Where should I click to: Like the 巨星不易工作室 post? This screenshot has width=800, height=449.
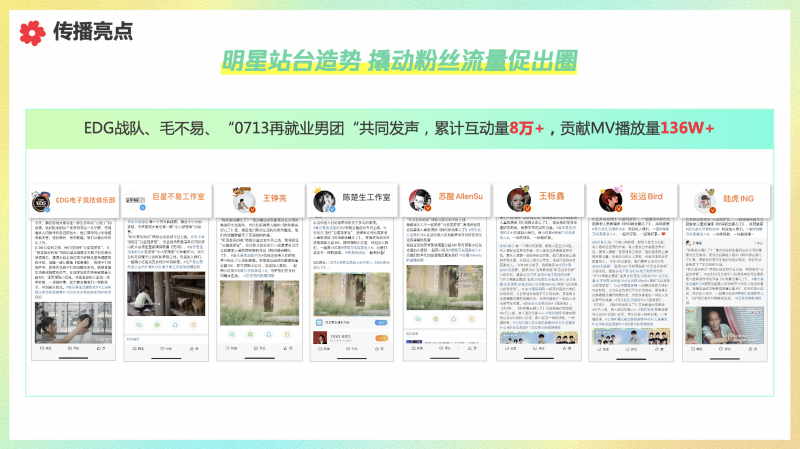194,348
